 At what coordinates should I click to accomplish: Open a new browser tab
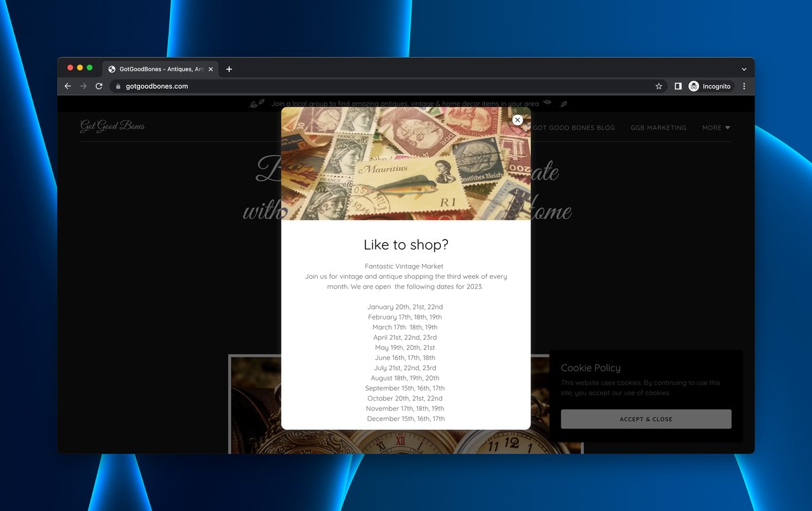tap(229, 69)
